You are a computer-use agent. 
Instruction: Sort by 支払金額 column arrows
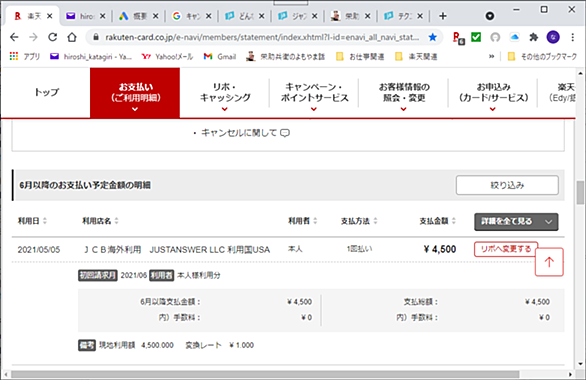point(454,221)
